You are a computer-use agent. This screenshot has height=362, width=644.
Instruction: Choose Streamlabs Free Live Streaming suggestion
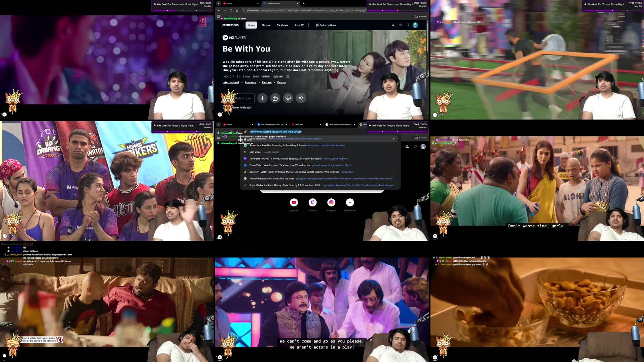point(320,145)
